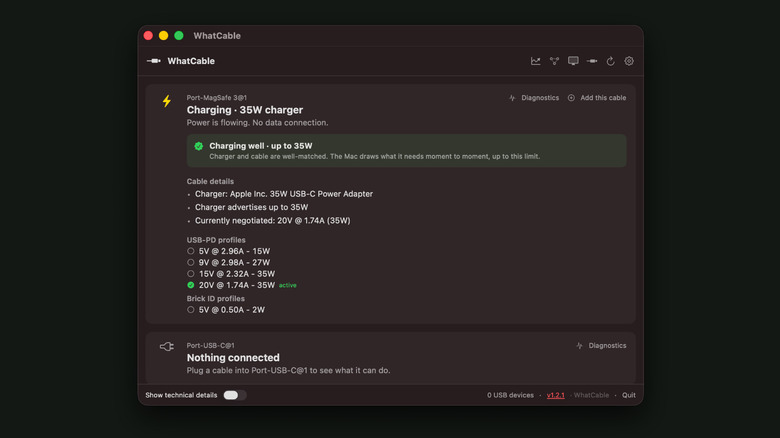Click the yellow lightning bolt charging icon
The width and height of the screenshot is (780, 438).
pos(167,101)
